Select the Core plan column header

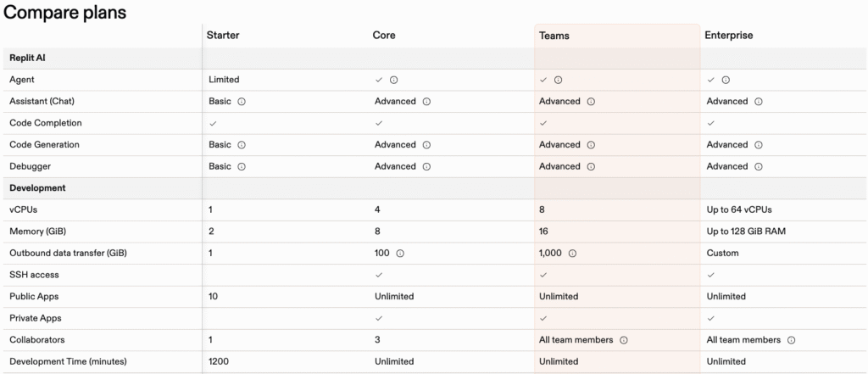384,36
